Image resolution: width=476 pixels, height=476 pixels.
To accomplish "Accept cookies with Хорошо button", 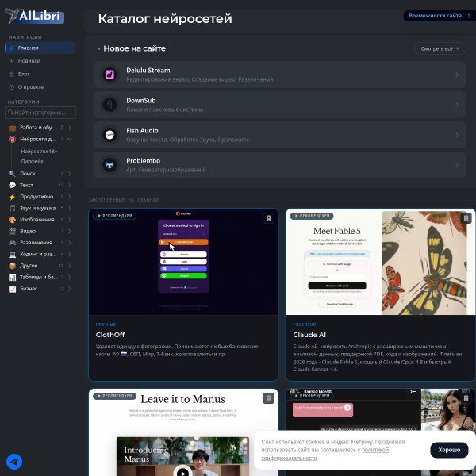I will [x=449, y=450].
